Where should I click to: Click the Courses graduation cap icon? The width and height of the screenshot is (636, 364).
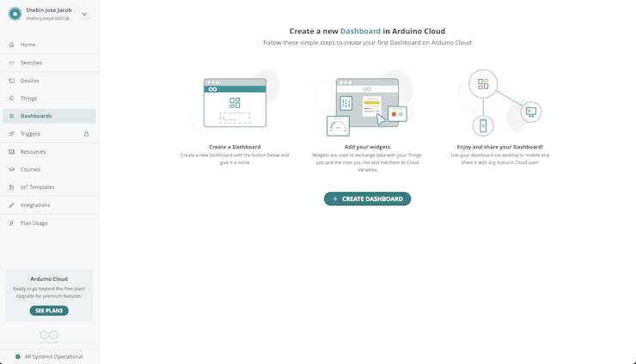(x=11, y=169)
